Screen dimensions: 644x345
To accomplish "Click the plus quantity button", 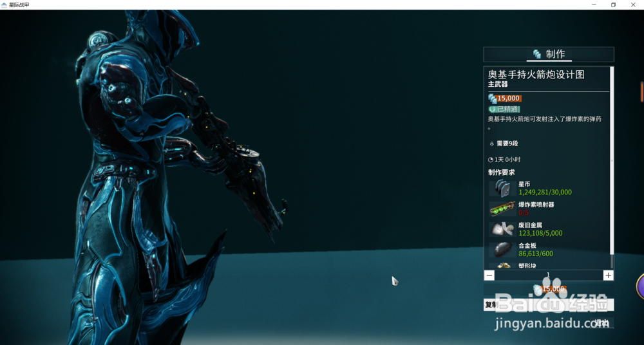I will pos(609,275).
